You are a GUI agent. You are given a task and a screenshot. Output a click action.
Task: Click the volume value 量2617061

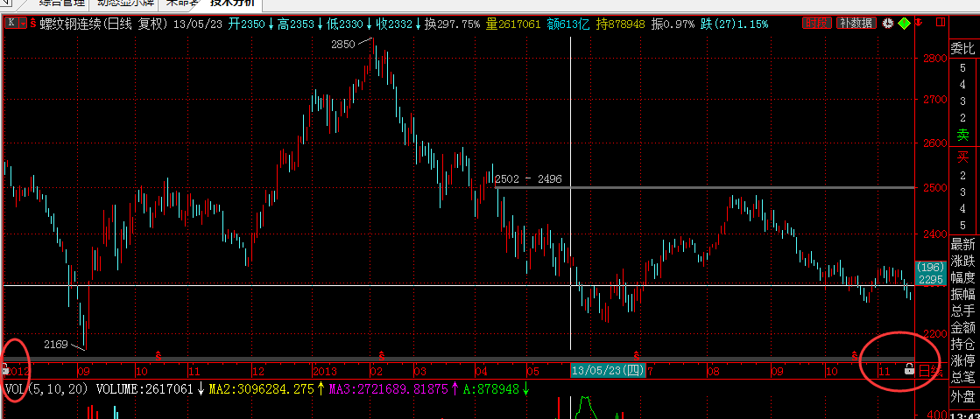(514, 24)
